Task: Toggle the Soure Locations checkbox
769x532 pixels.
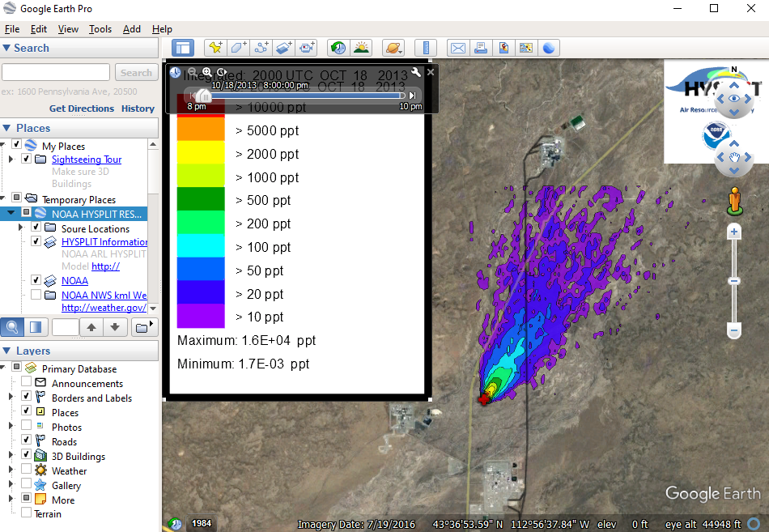Action: click(36, 227)
